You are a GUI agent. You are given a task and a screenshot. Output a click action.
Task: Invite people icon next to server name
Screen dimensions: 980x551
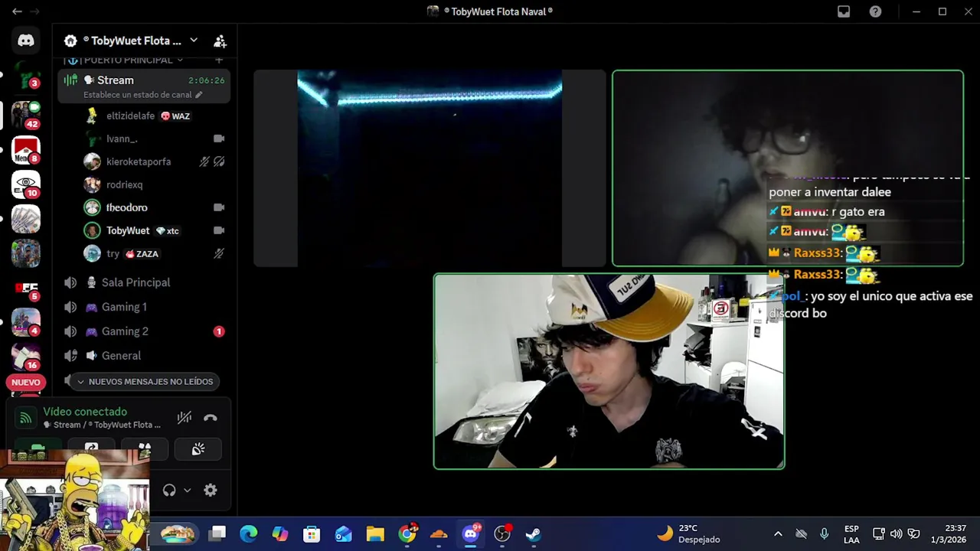[x=220, y=41]
